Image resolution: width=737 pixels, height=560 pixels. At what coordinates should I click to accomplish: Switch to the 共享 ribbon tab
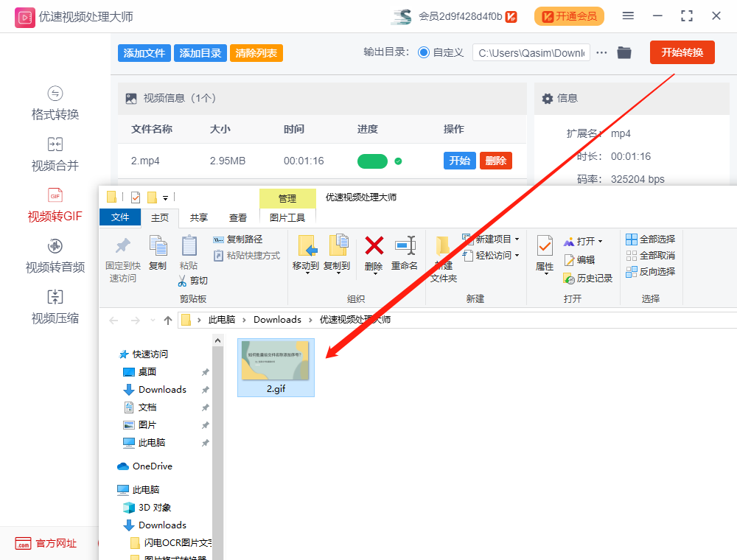pyautogui.click(x=199, y=217)
